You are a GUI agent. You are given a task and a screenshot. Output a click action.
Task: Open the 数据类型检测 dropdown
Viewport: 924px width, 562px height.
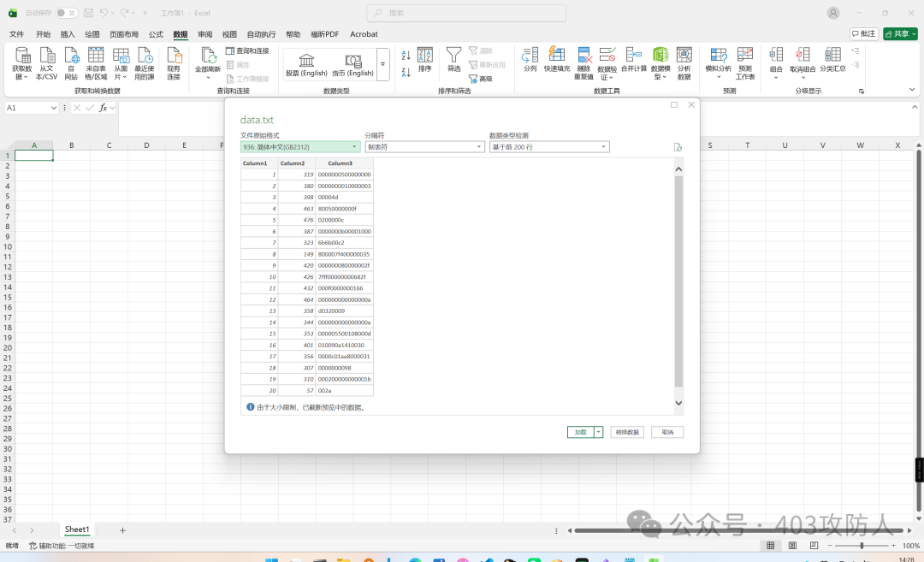(x=548, y=147)
